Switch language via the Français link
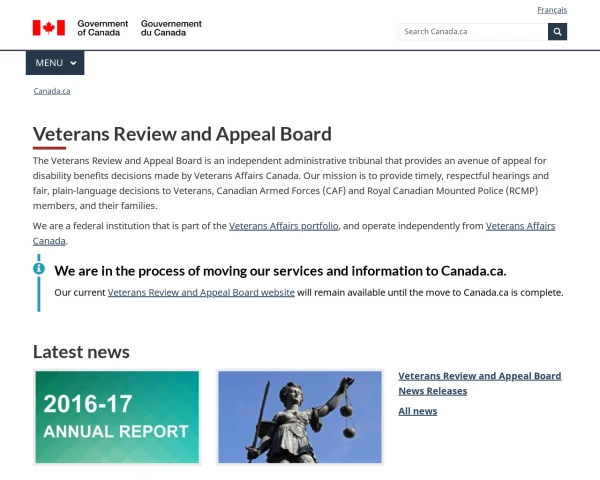 [552, 10]
